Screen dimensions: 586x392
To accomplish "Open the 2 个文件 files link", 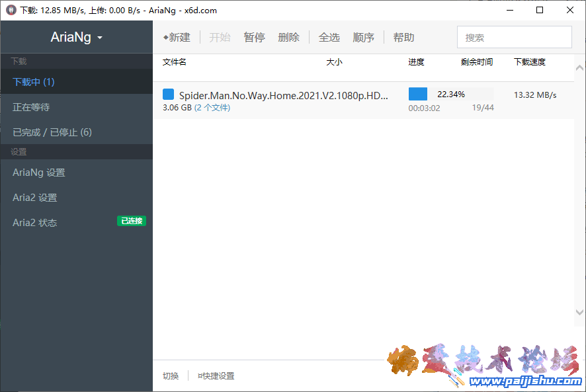I will pyautogui.click(x=212, y=107).
